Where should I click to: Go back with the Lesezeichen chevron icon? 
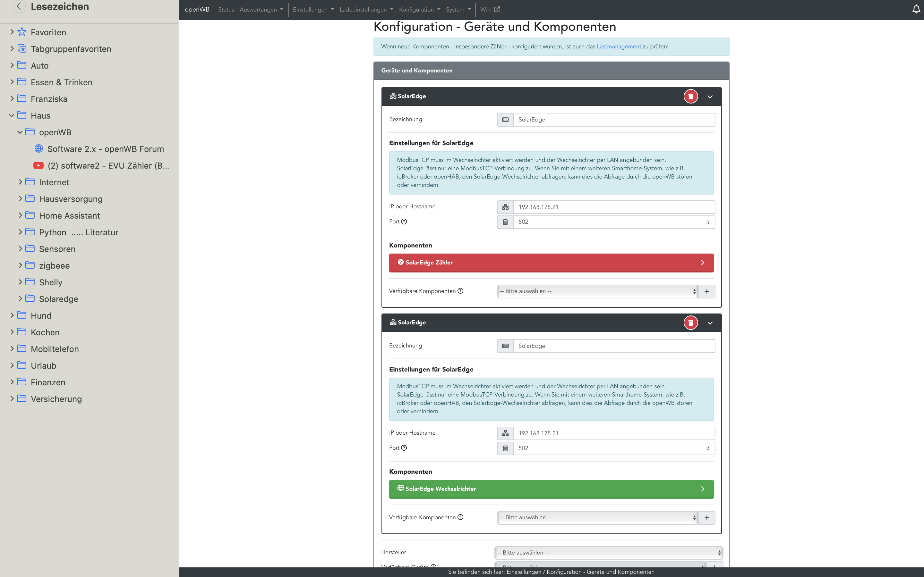pyautogui.click(x=19, y=6)
